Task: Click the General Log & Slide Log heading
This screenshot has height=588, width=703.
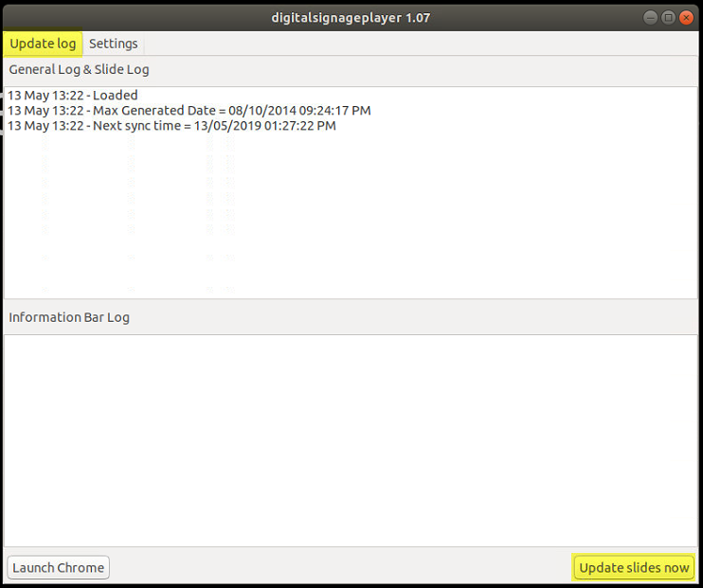Action: pyautogui.click(x=79, y=69)
